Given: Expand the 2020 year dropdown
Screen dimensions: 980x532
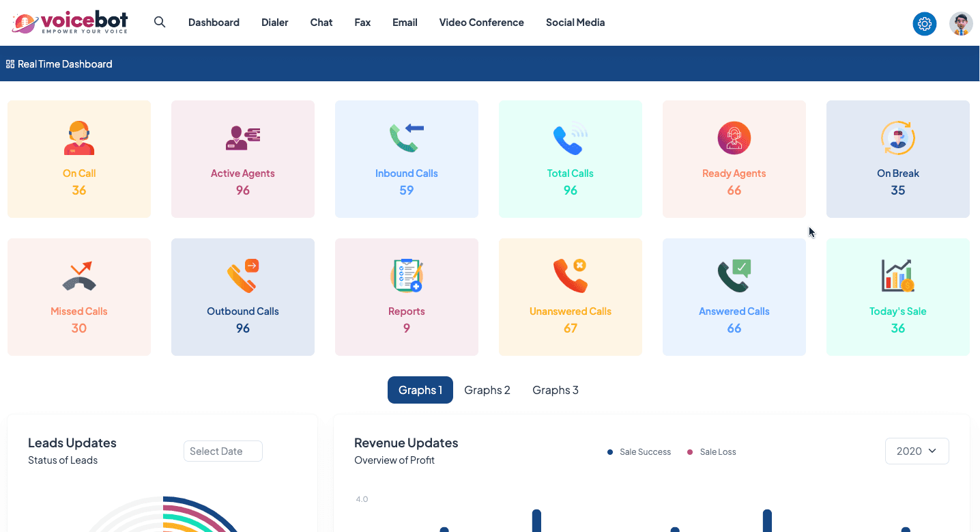Looking at the screenshot, I should 917,451.
